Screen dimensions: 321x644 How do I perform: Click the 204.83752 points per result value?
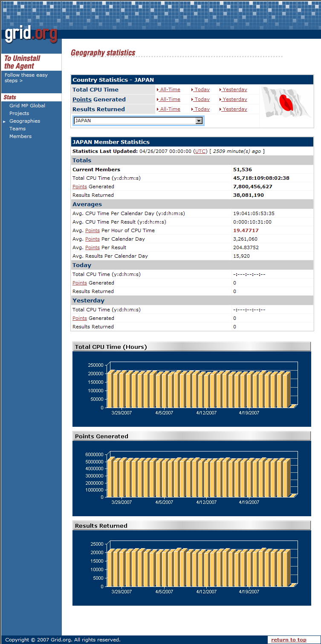[x=246, y=247]
